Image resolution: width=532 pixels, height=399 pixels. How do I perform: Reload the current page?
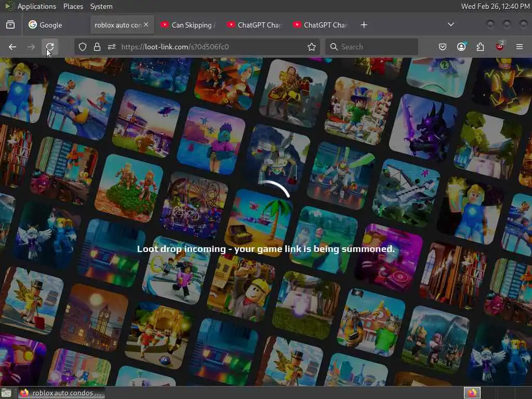point(50,47)
